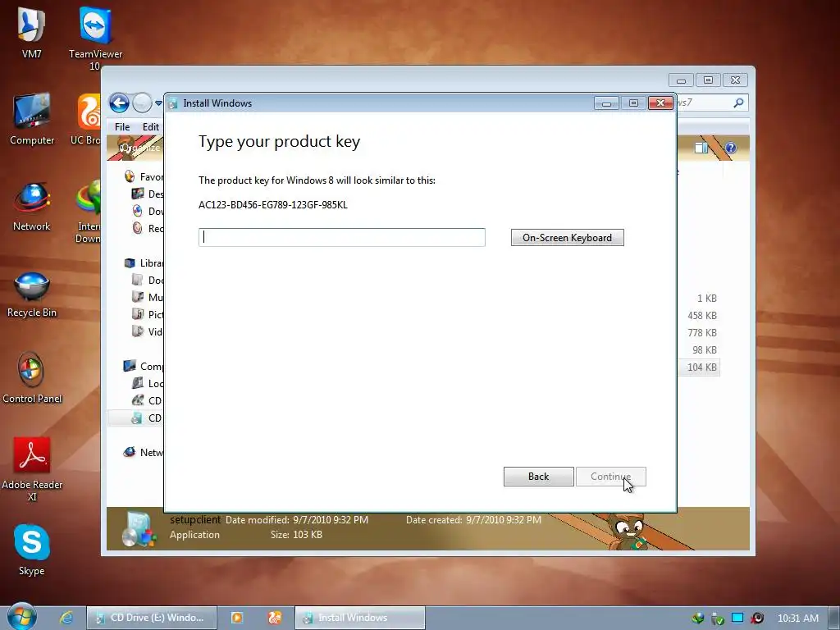Click the first system tray icon

[x=698, y=618]
